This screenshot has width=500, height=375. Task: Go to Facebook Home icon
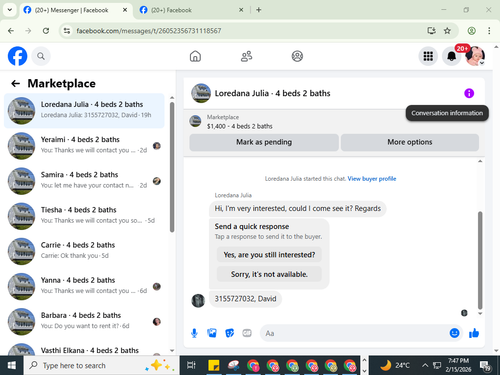click(x=195, y=56)
